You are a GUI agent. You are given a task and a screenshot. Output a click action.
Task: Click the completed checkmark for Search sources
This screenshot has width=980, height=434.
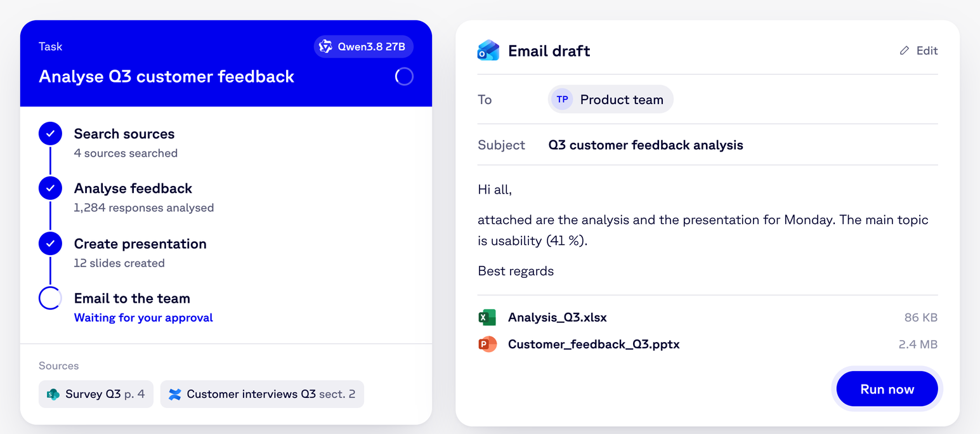click(x=50, y=134)
